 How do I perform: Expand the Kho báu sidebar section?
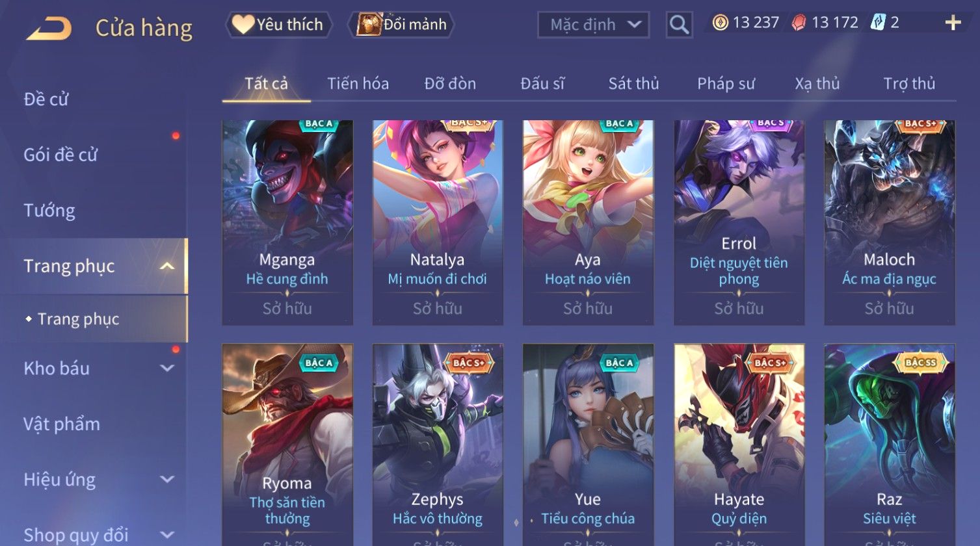[167, 369]
